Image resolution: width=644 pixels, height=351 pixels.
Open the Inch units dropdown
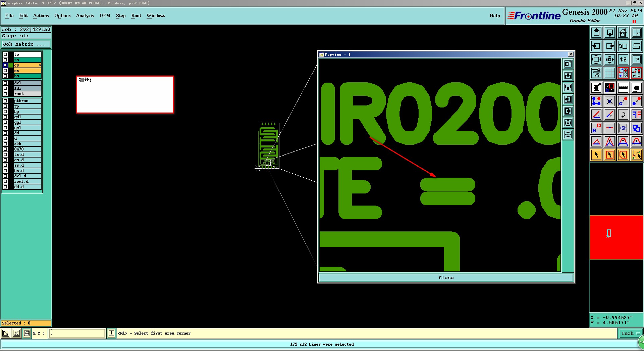[x=631, y=333]
